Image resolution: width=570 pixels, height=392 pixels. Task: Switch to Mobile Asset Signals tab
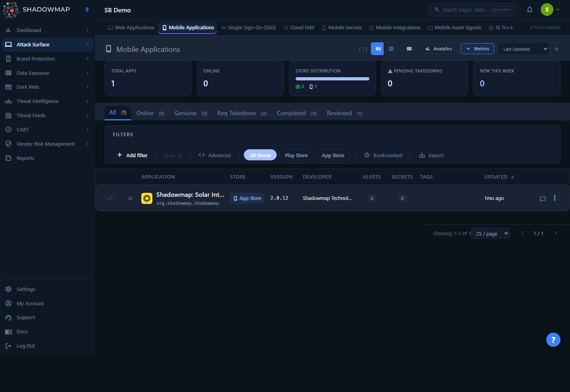click(x=454, y=28)
